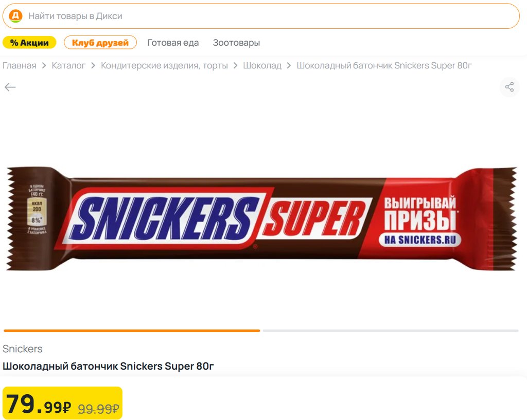Switch to second image via gray slider segment
Viewport: 527px width, 420px height.
click(391, 331)
